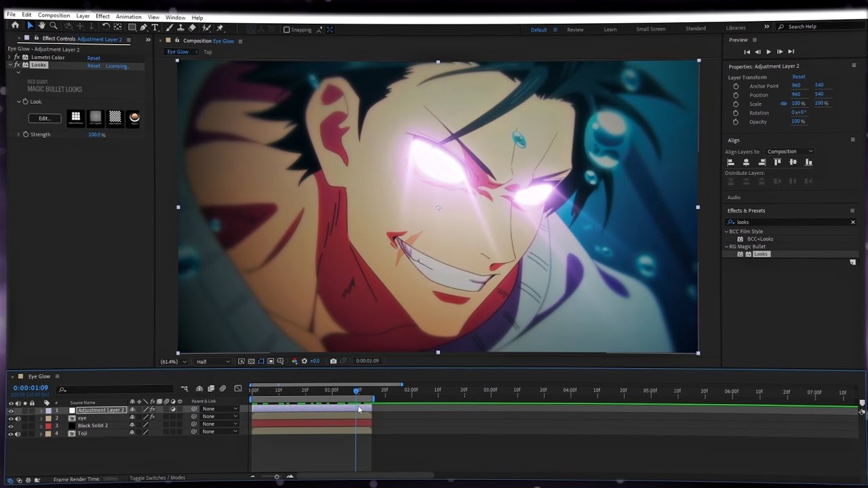Open Parent dropdown for Adjustment Layer 2

[220, 409]
